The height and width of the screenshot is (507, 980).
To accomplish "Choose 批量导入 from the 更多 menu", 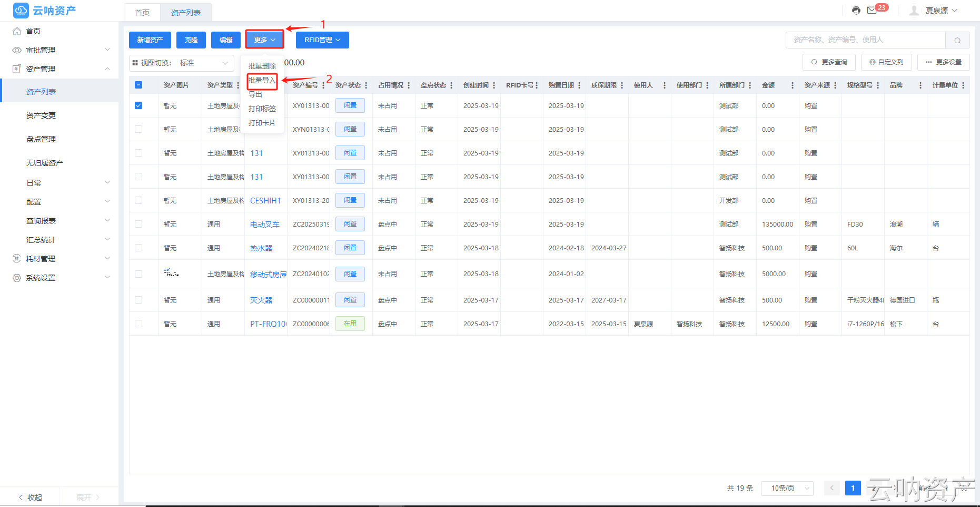I will 262,80.
